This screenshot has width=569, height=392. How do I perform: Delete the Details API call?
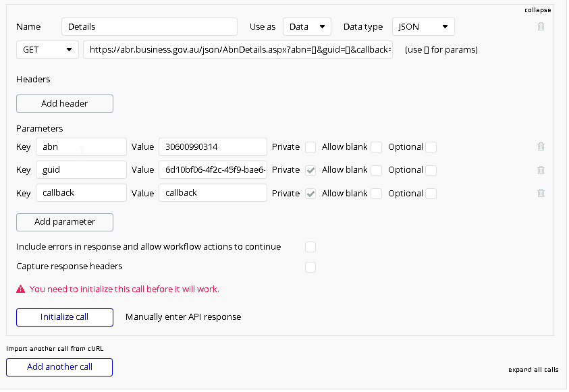(x=541, y=26)
